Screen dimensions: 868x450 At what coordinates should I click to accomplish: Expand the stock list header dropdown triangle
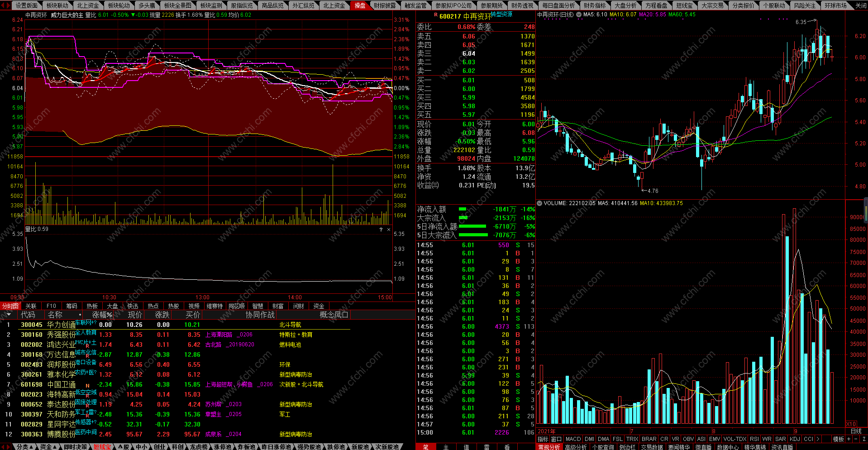(8, 315)
